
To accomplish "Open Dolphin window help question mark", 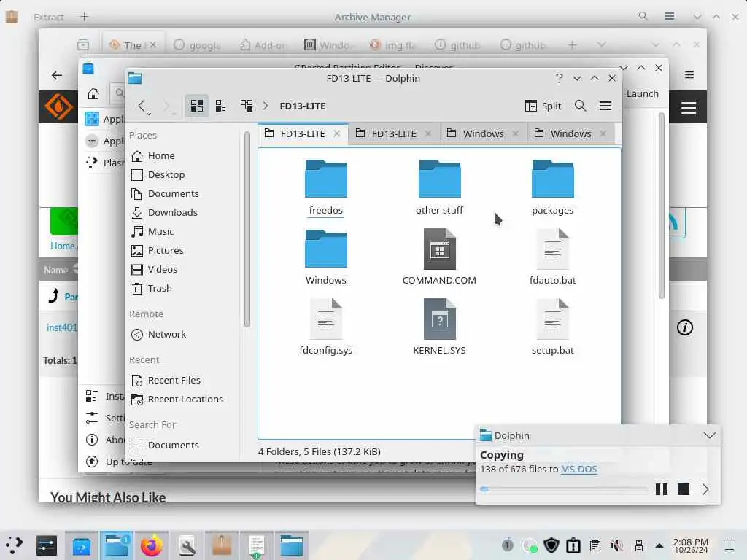I will pos(560,78).
